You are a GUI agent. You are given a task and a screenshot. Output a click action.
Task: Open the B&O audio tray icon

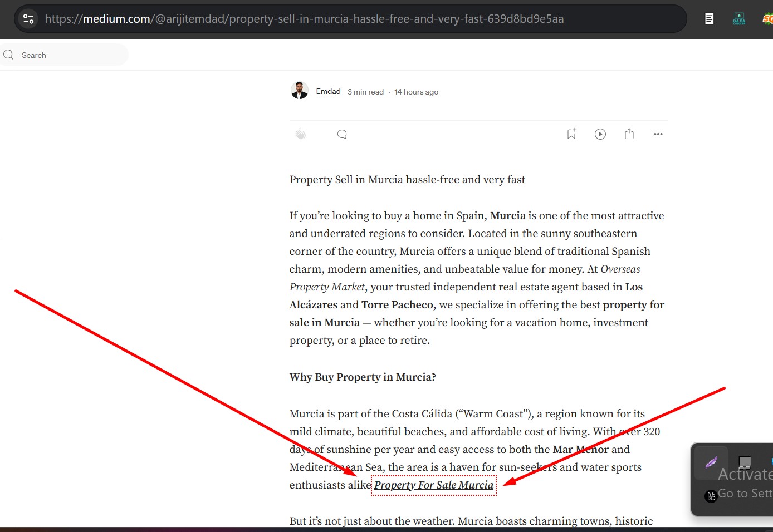point(711,496)
